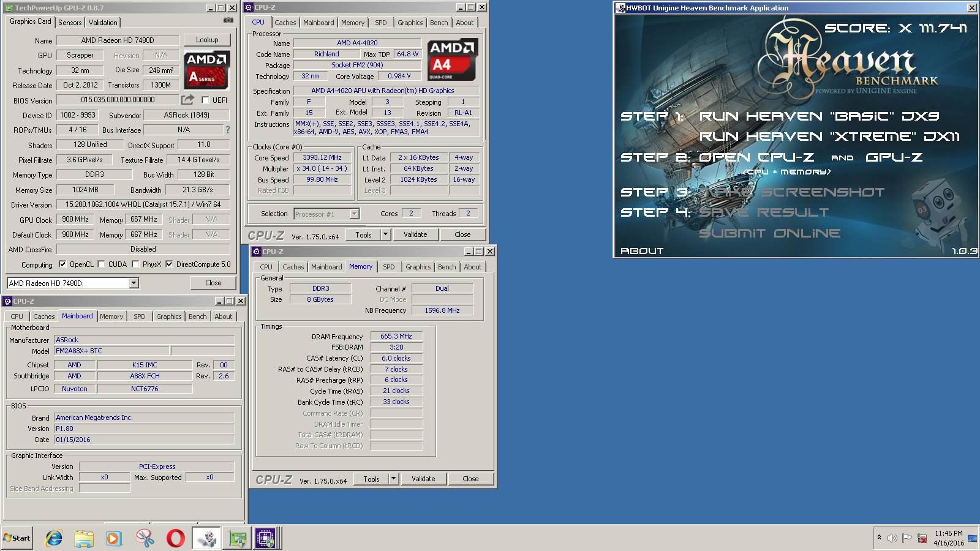Expand Tools arrow in CPU-Z CPU window
Image resolution: width=980 pixels, height=551 pixels.
pyautogui.click(x=385, y=234)
